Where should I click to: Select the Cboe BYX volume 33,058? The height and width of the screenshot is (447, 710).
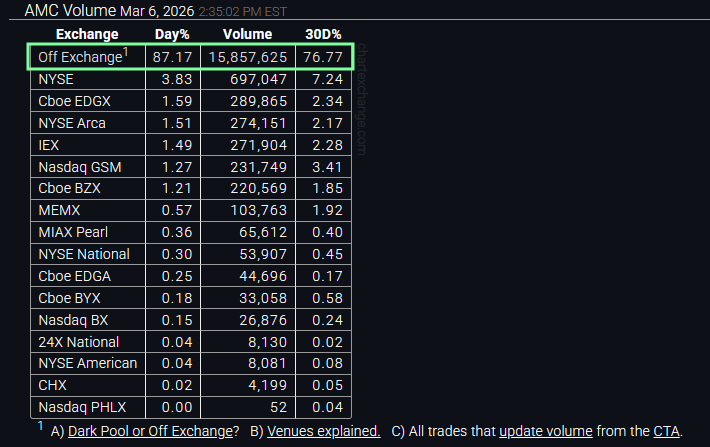click(263, 298)
